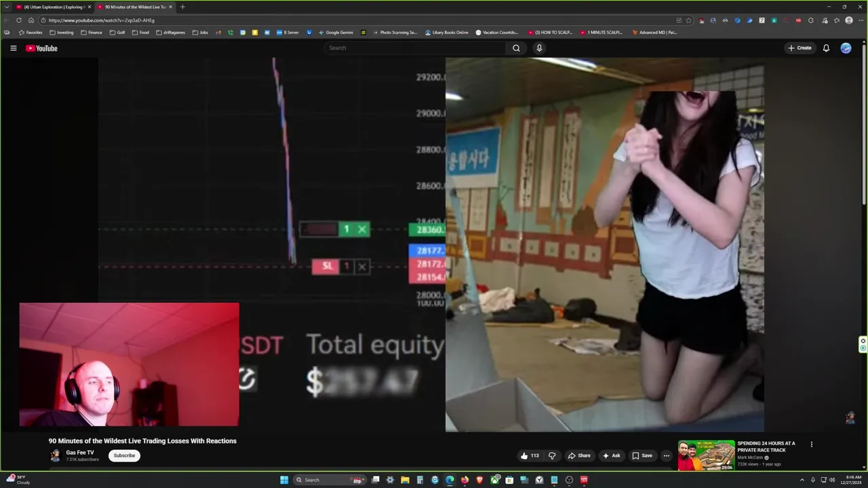
Task: Click the Share button
Action: pos(578,455)
